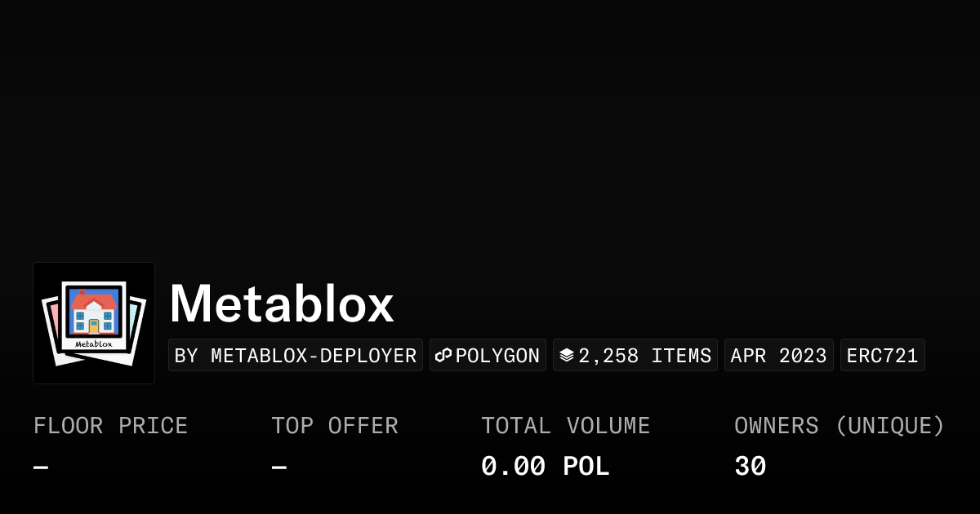This screenshot has width=980, height=514.
Task: Click the ERC721 token standard badge
Action: pos(883,356)
